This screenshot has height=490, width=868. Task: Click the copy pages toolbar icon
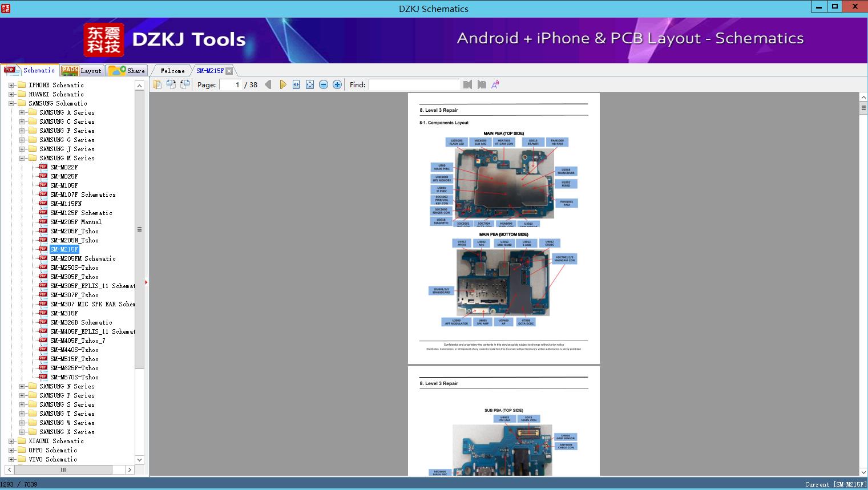(158, 84)
